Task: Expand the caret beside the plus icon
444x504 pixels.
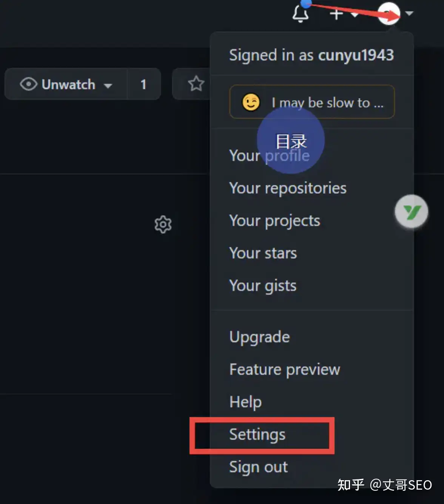Action: (x=355, y=14)
